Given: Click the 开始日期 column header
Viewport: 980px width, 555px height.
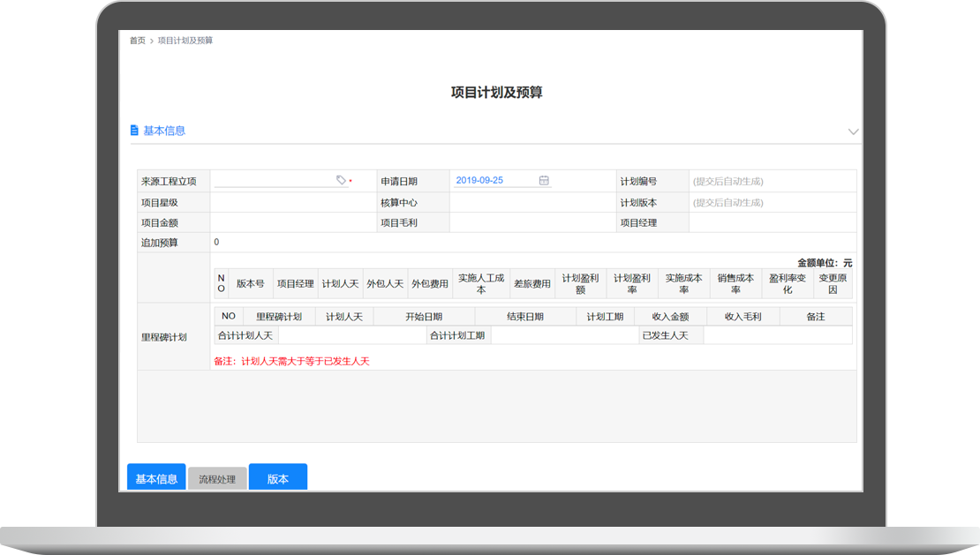Looking at the screenshot, I should click(424, 317).
